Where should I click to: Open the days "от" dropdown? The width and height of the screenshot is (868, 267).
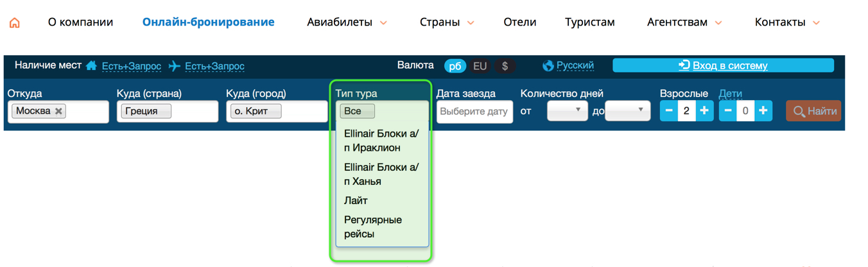tap(567, 111)
